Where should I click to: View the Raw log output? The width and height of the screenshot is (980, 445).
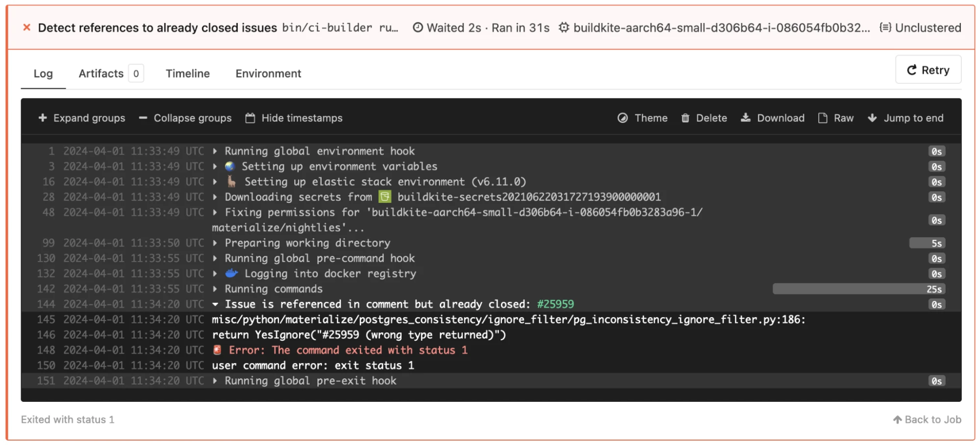(836, 118)
